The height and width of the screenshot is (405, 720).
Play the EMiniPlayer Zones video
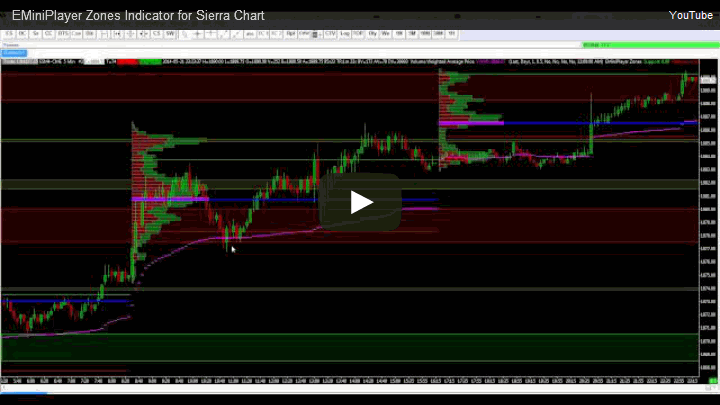(360, 202)
